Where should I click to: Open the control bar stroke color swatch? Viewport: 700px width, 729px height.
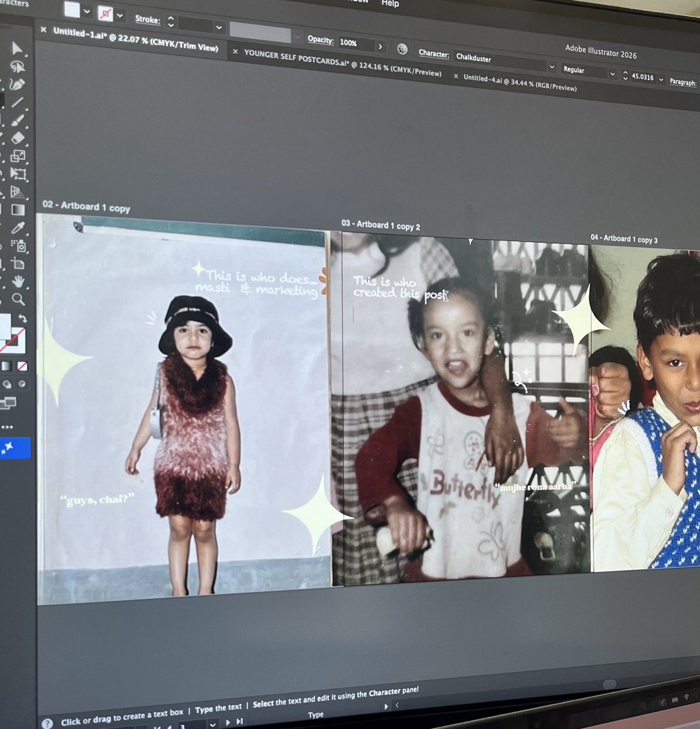[105, 14]
